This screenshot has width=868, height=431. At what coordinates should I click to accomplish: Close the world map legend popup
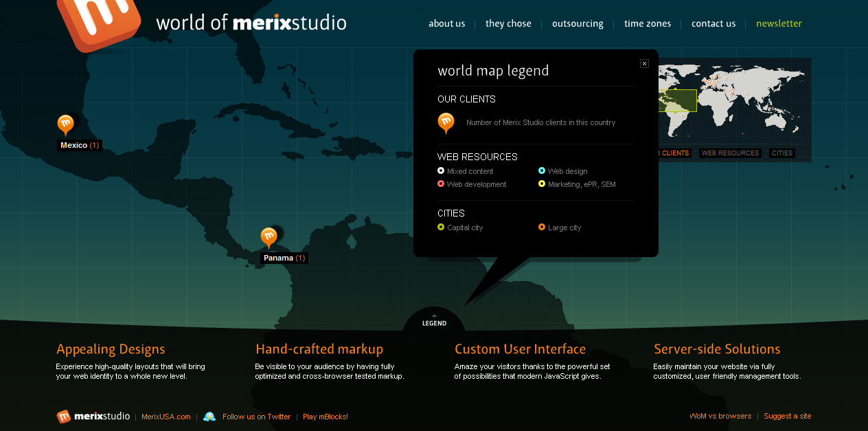coord(644,63)
